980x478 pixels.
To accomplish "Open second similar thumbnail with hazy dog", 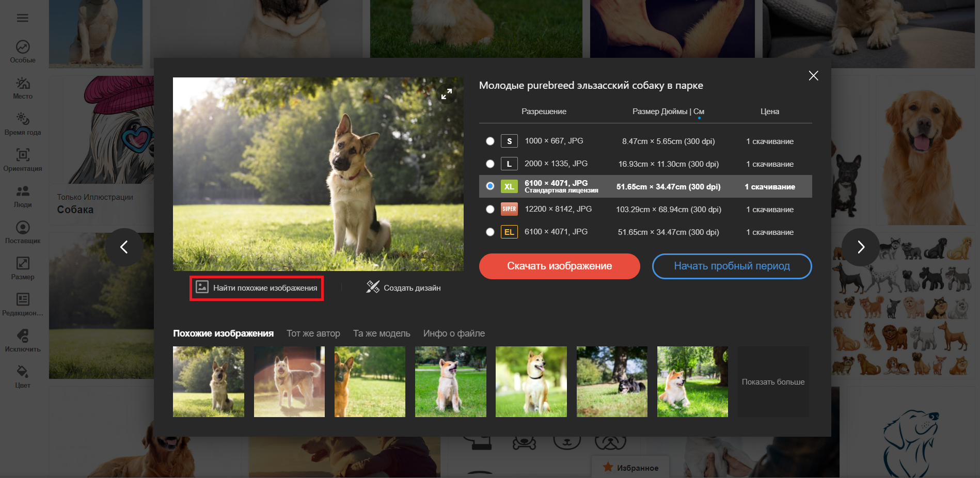I will pyautogui.click(x=289, y=381).
